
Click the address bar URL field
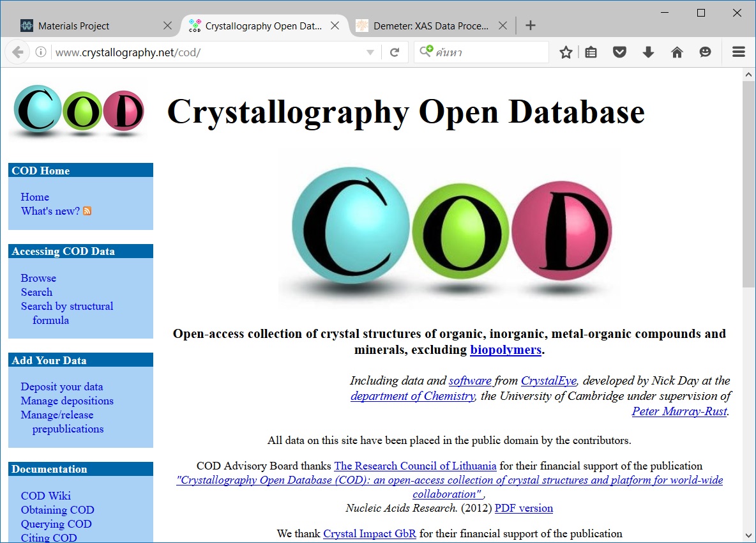point(208,52)
